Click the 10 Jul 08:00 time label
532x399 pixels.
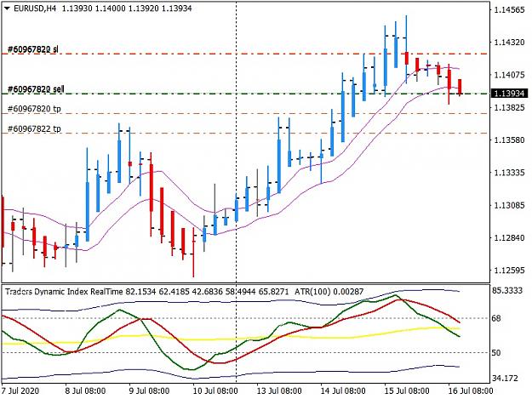point(215,390)
